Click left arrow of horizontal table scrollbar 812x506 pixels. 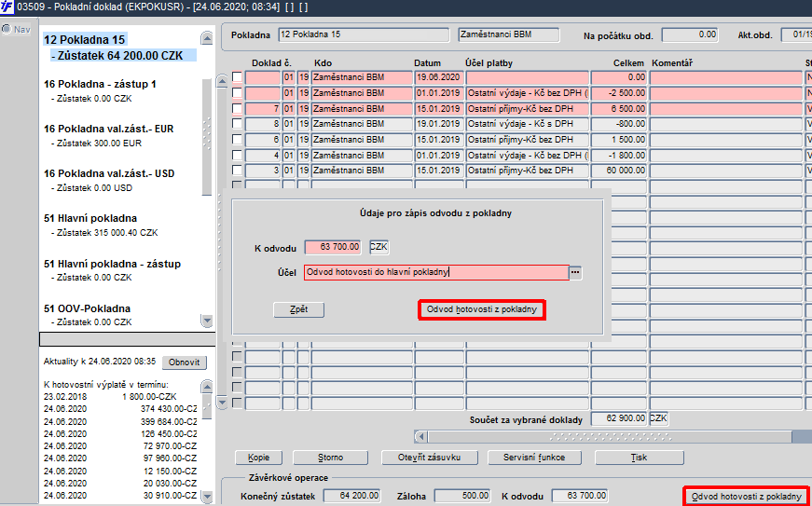421,437
